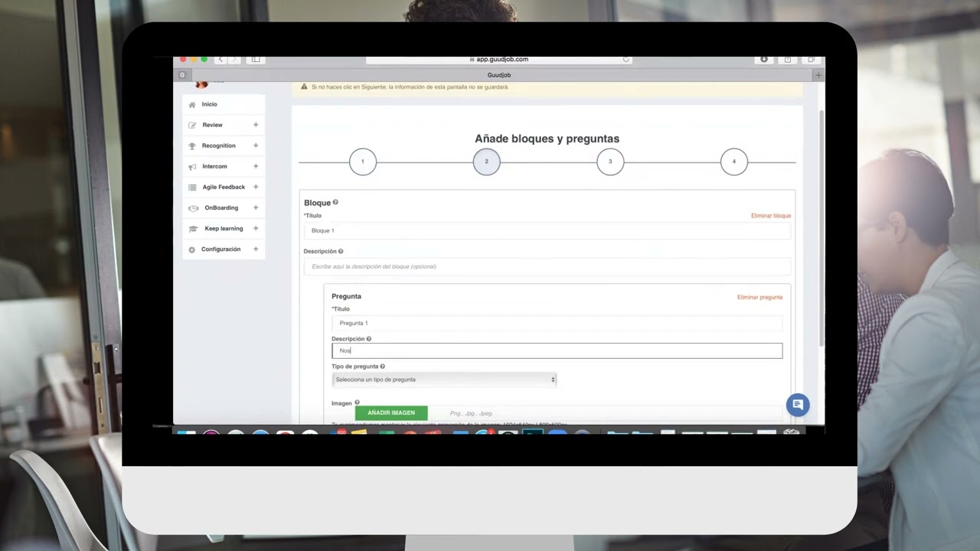Click the page vertical scrollbar
Viewport: 980px width, 551px height.
(822, 228)
